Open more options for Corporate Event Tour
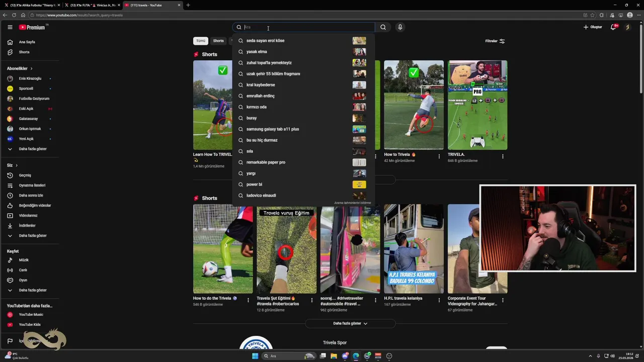Screen dimensions: 644x362 [503, 300]
